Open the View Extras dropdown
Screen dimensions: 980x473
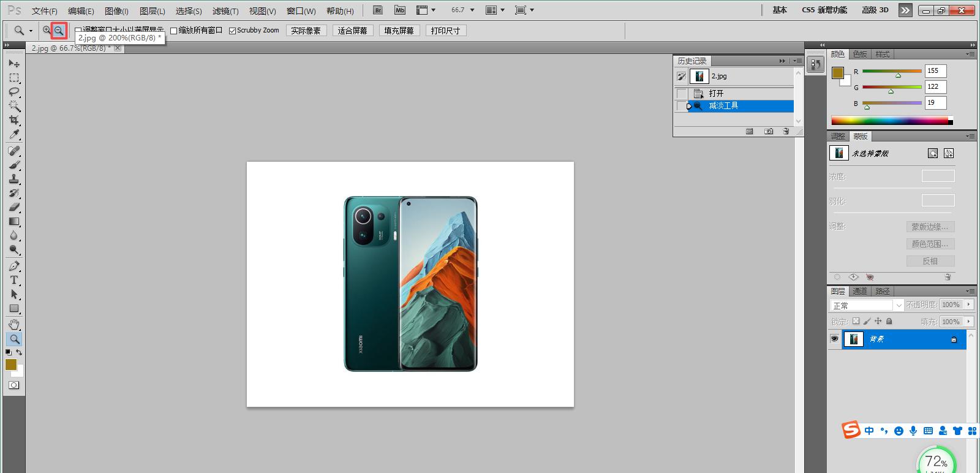point(426,10)
